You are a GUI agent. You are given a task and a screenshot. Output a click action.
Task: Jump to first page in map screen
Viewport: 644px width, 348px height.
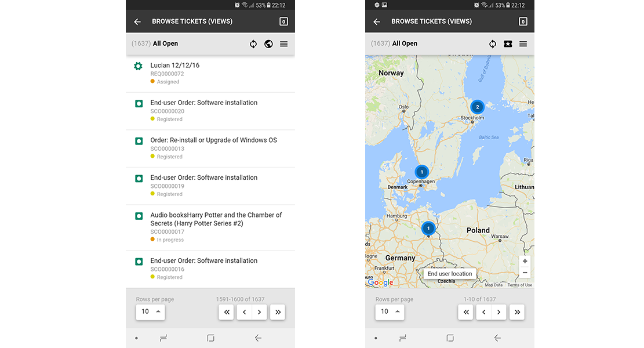tap(465, 312)
